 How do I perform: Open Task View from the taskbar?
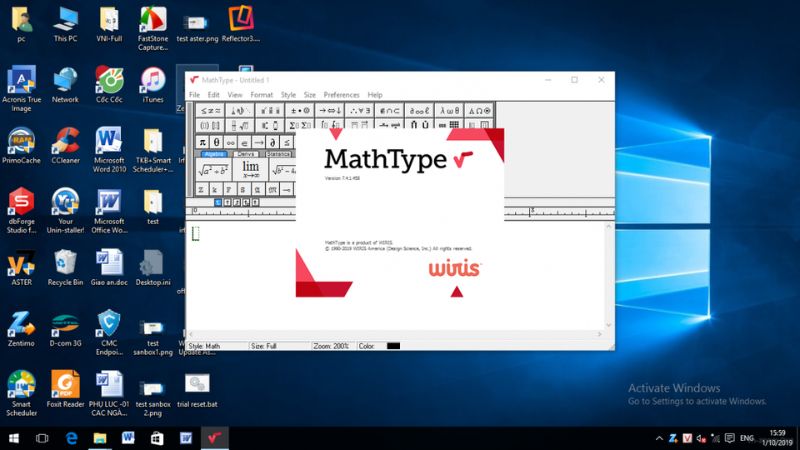42,438
